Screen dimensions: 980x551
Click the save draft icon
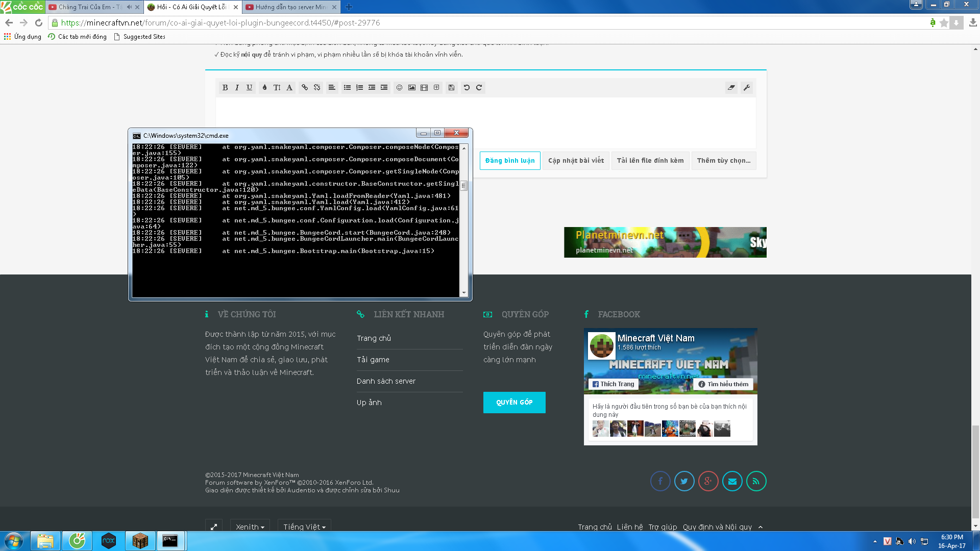pyautogui.click(x=451, y=88)
